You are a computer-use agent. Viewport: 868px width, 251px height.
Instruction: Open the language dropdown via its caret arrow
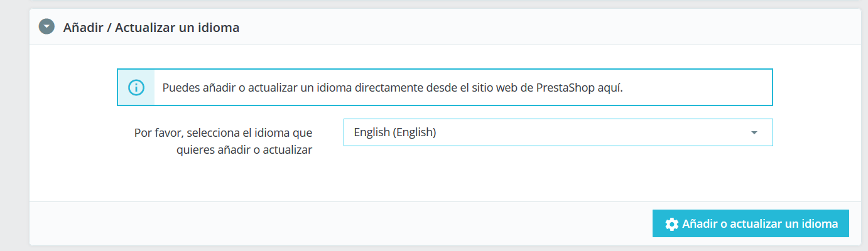click(754, 132)
